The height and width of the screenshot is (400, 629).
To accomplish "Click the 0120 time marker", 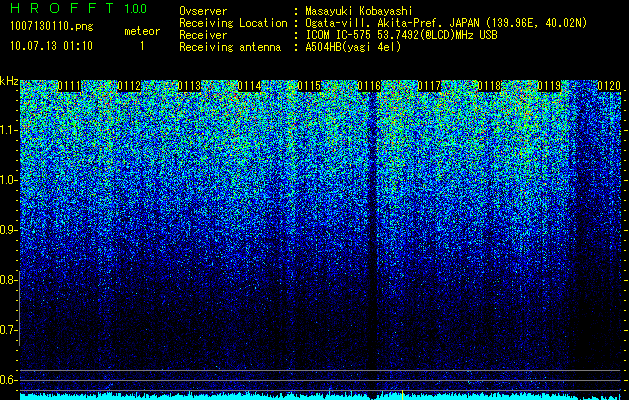I will 609,86.
